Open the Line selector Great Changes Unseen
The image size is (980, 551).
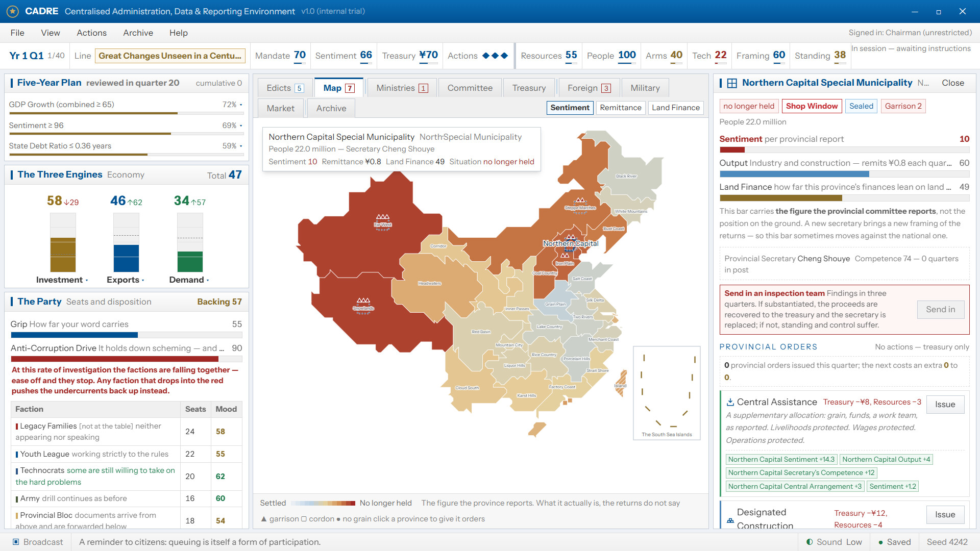(x=170, y=56)
